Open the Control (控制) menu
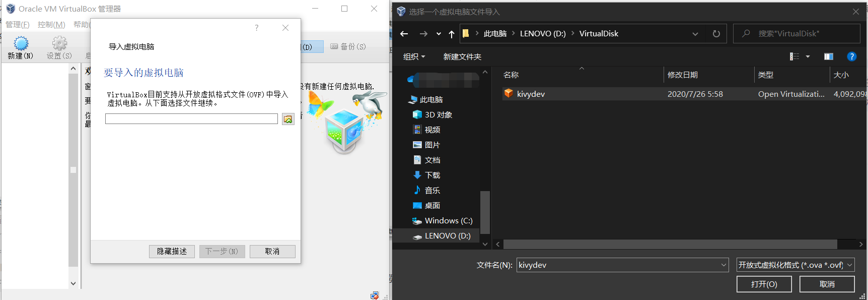The image size is (868, 300). point(51,24)
